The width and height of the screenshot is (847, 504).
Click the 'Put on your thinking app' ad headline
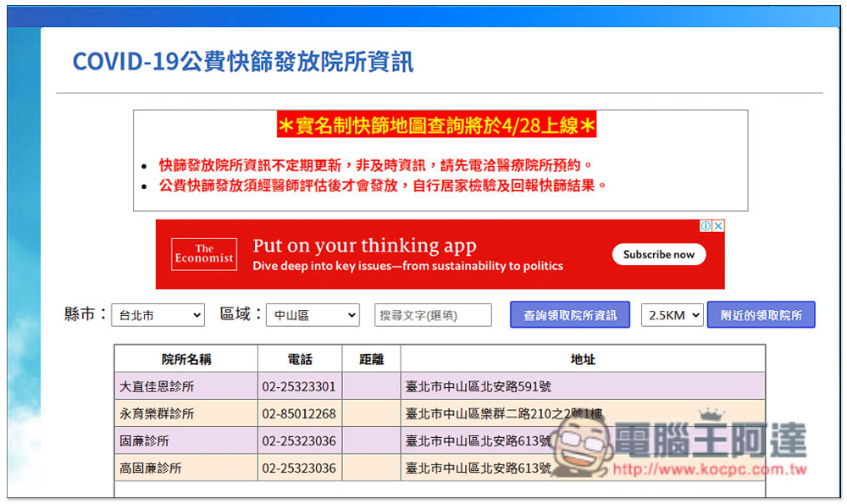[x=364, y=246]
